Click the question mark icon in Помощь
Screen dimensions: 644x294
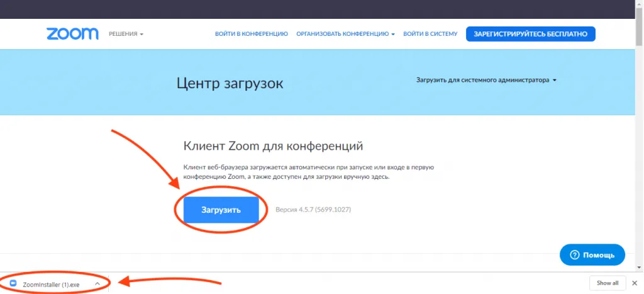[575, 255]
